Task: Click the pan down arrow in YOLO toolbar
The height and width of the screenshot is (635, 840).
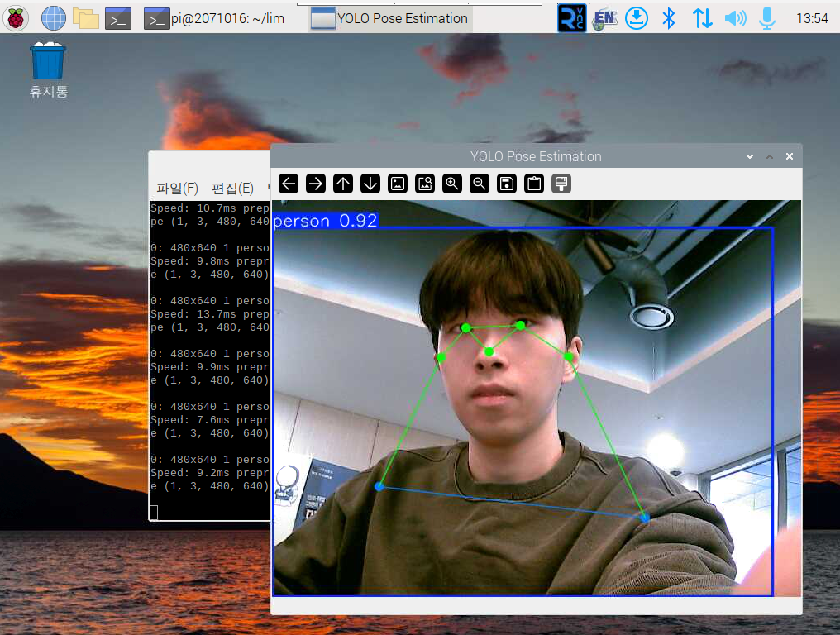Action: point(370,184)
